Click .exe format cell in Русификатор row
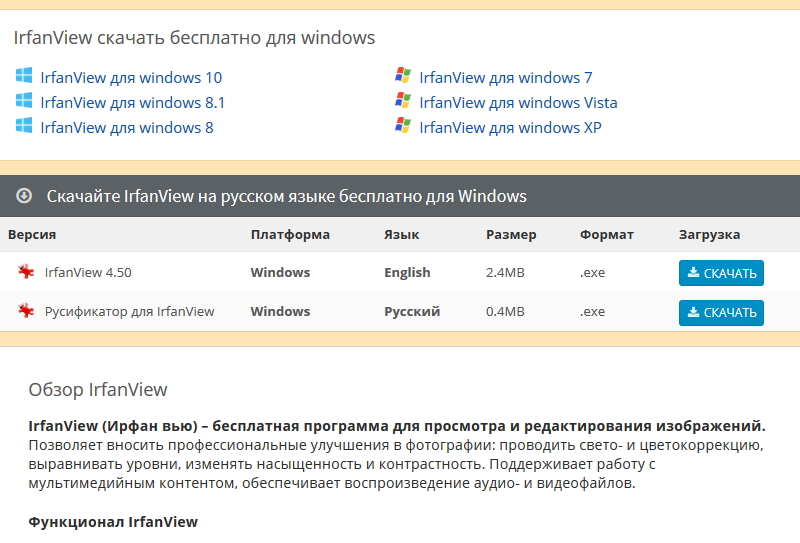The height and width of the screenshot is (543, 800). pos(592,312)
